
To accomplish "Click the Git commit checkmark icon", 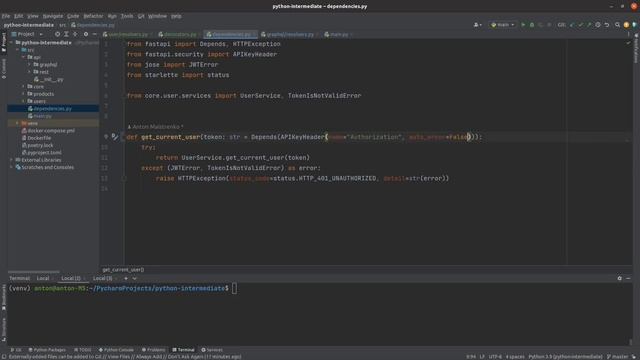I will tap(580, 25).
